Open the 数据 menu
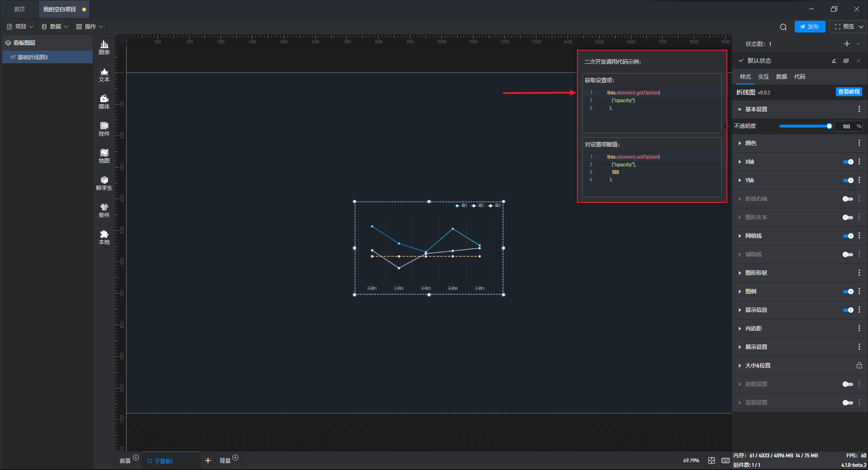 point(55,27)
